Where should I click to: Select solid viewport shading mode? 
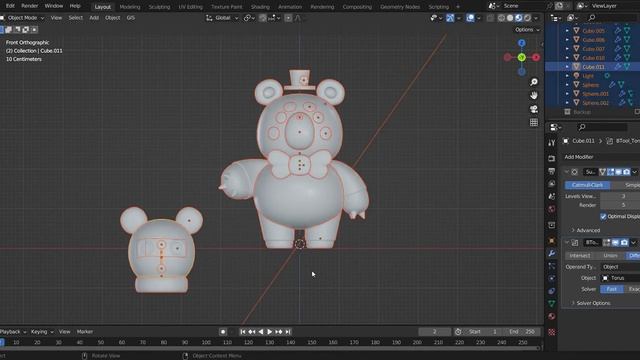(x=510, y=18)
